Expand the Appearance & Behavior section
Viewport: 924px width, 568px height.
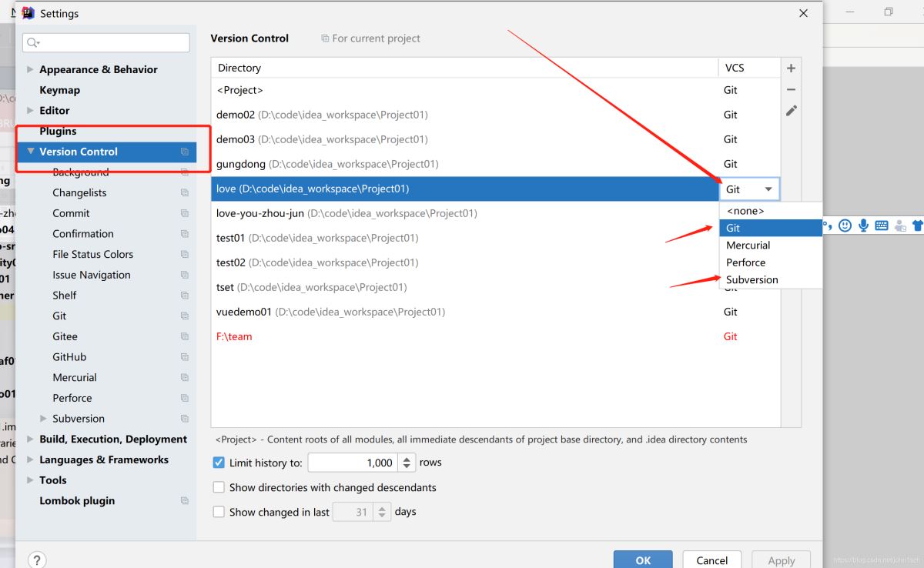point(30,69)
